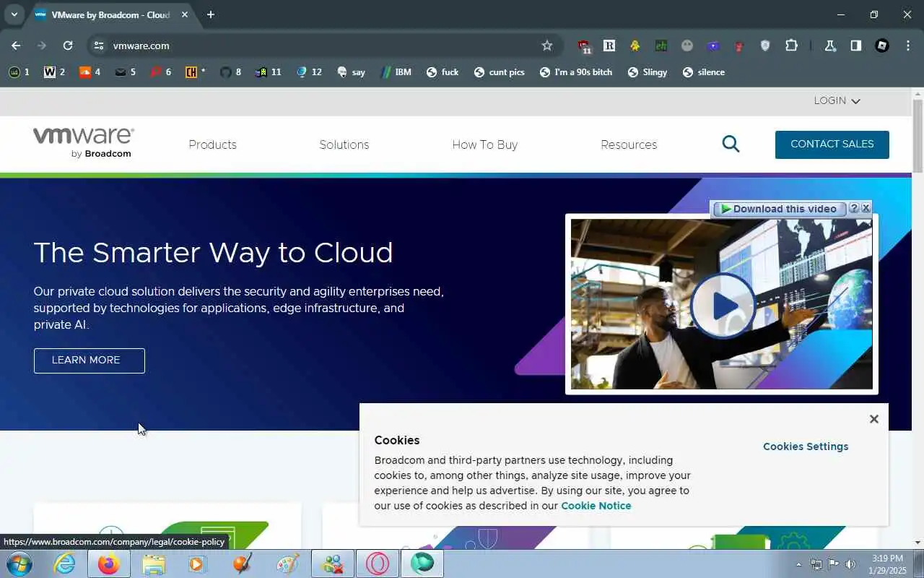
Task: Open the Paint palette taskbar icon
Action: [x=288, y=564]
